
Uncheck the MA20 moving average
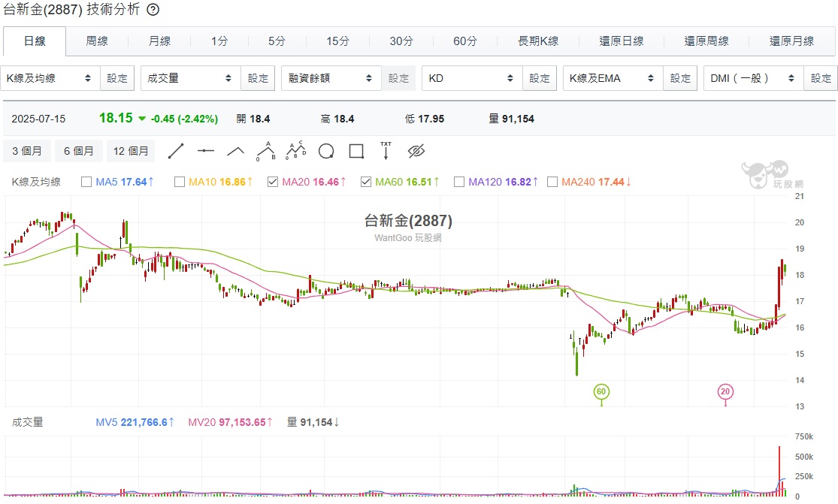[x=273, y=182]
